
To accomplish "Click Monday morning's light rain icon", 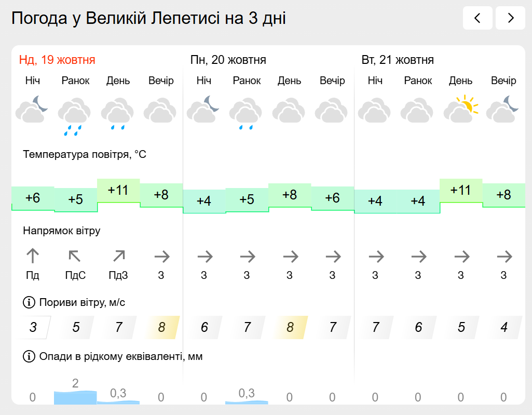I will click(x=246, y=114).
